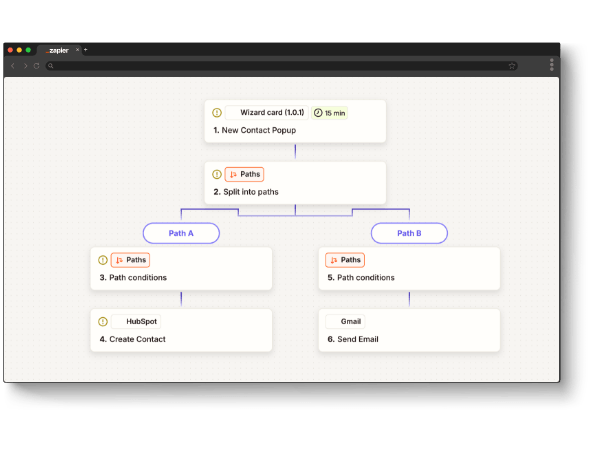
Task: Click Paths badge on Split into paths
Action: click(245, 174)
